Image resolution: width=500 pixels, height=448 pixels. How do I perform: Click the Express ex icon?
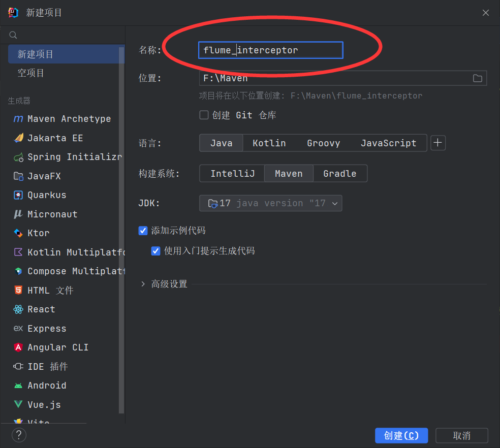click(x=18, y=328)
